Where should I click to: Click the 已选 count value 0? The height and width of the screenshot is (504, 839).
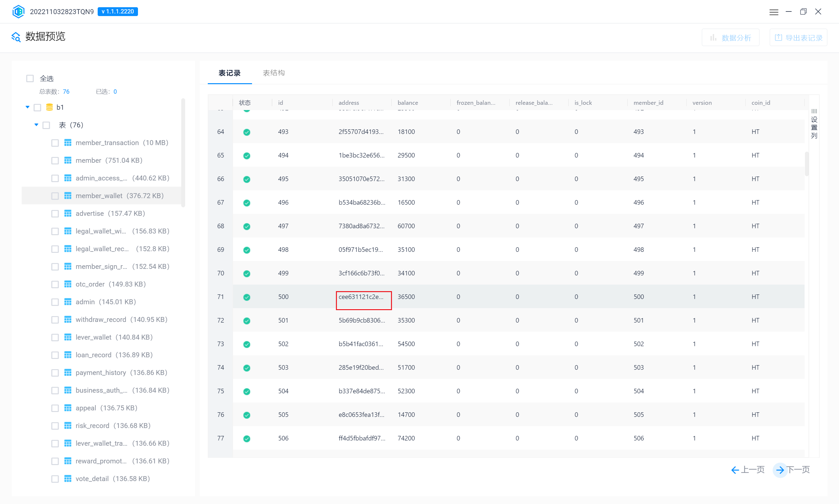pos(115,92)
